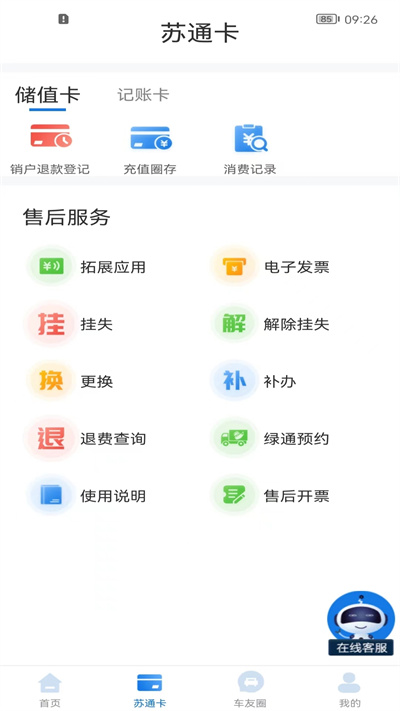Switch to the 记账卡 tab

[x=143, y=95]
